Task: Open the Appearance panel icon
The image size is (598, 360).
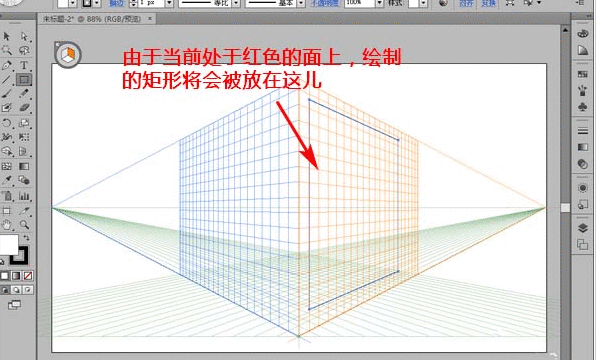Action: 582,188
